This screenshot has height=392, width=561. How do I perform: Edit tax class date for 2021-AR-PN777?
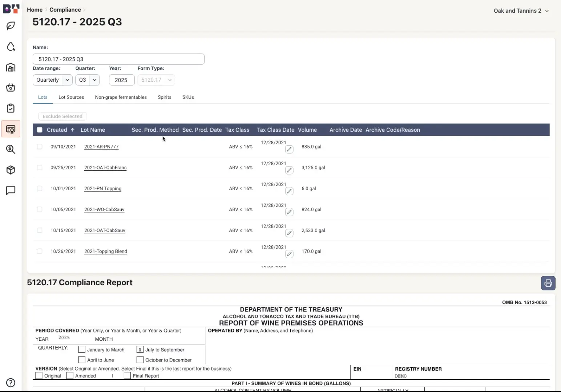(x=289, y=149)
